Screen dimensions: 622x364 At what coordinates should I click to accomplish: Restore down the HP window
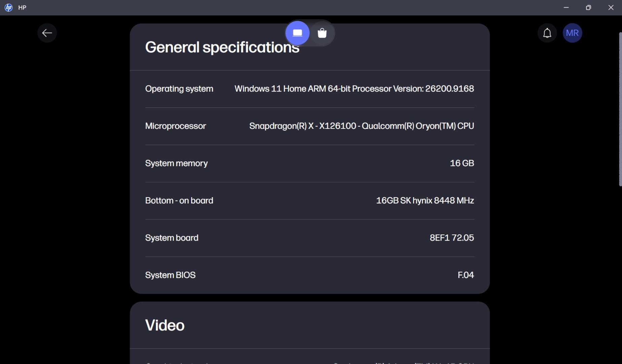tap(588, 7)
